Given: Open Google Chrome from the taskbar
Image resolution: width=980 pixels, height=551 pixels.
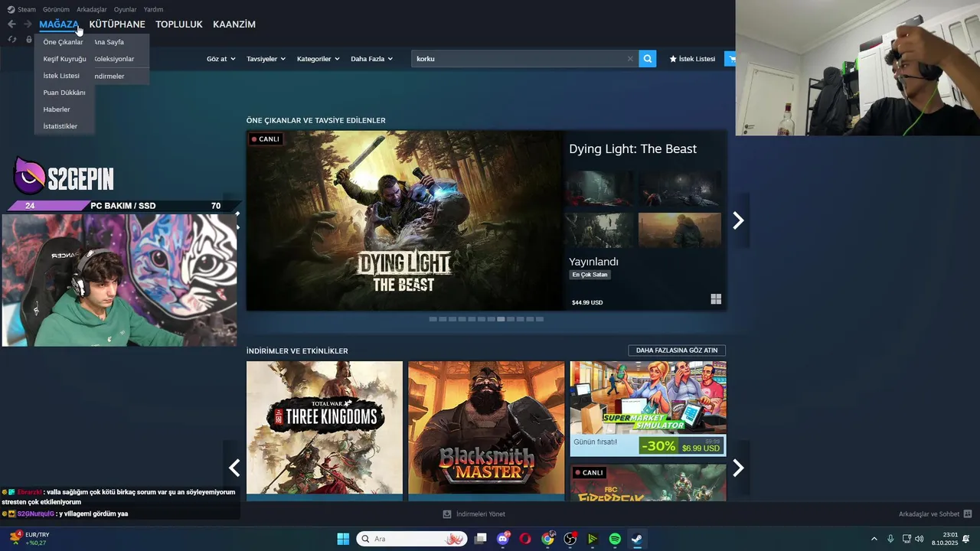Looking at the screenshot, I should click(547, 539).
